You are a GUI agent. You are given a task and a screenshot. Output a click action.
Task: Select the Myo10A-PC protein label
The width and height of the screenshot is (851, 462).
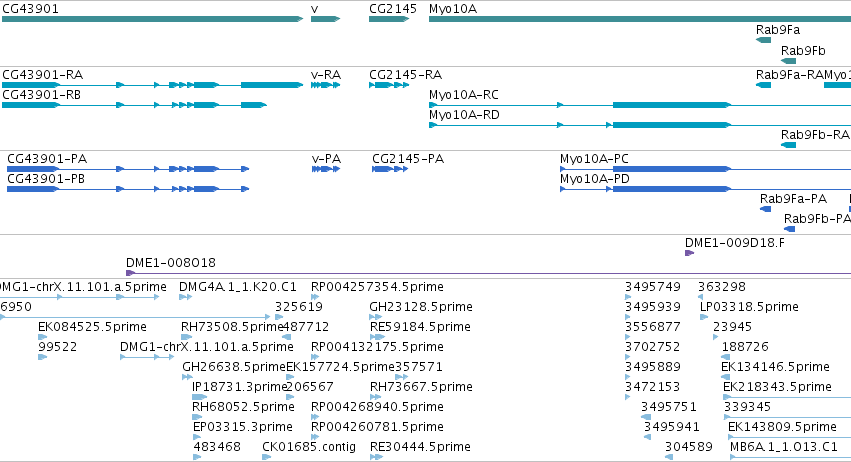click(594, 159)
